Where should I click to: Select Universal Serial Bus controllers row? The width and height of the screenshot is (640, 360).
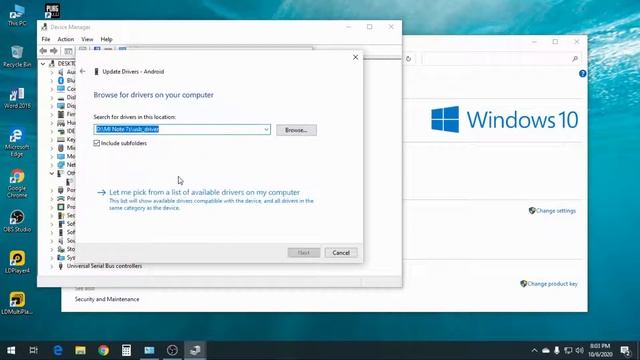coord(104,266)
